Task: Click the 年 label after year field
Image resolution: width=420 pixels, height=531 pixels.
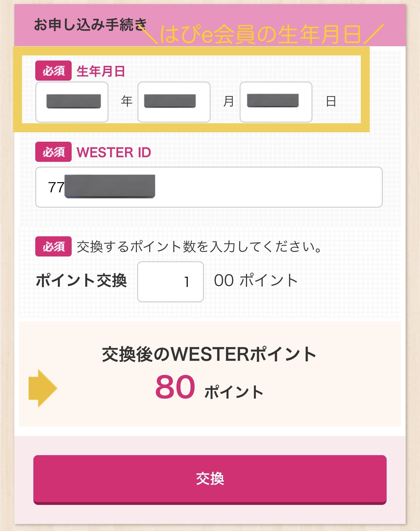Action: coord(127,101)
